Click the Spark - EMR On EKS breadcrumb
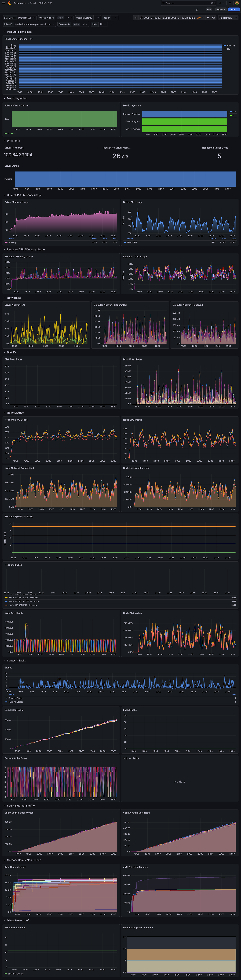 [x=41, y=3]
